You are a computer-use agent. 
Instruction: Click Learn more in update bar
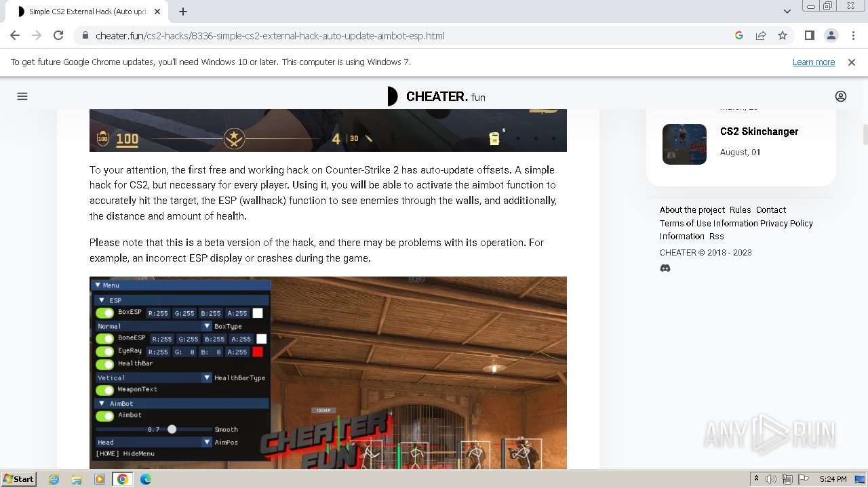click(x=814, y=62)
